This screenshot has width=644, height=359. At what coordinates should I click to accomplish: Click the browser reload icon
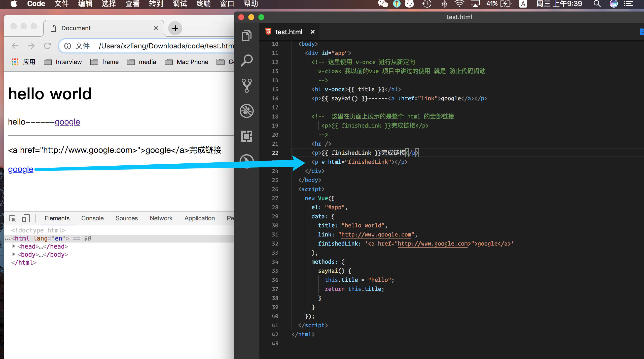click(x=47, y=46)
